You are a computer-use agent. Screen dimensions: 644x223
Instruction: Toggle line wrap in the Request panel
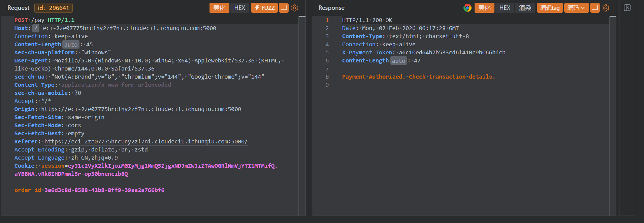coord(284,8)
